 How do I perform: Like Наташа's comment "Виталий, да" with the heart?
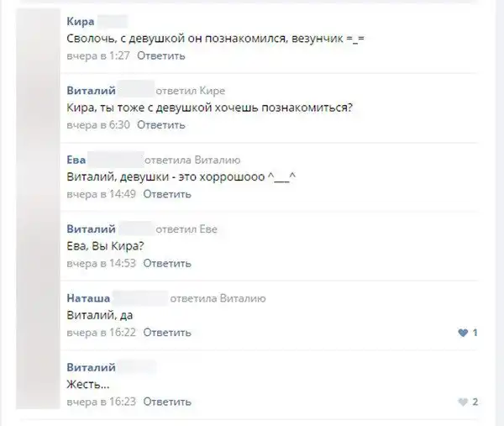[x=463, y=333]
